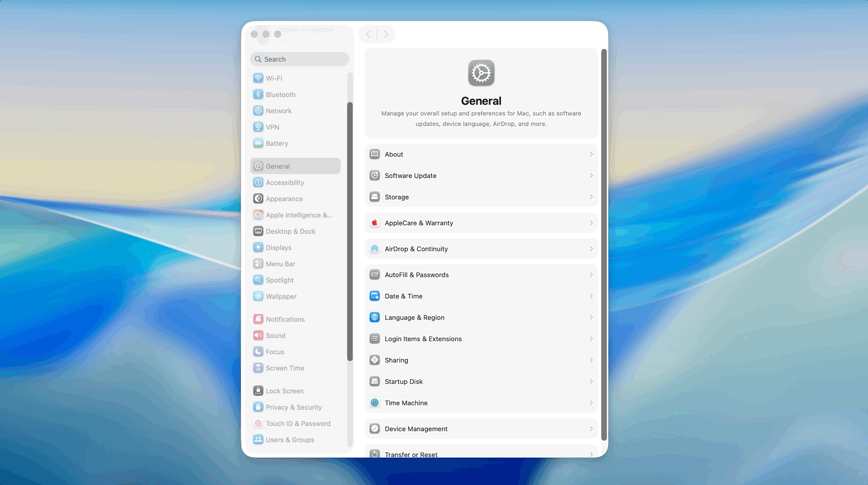Viewport: 868px width, 485px height.
Task: Open Wallpaper icon in sidebar
Action: coord(258,296)
